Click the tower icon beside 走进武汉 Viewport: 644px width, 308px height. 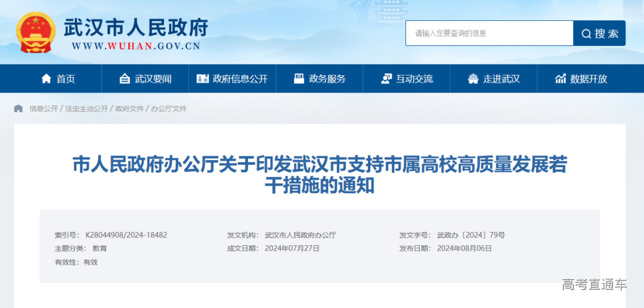click(473, 79)
